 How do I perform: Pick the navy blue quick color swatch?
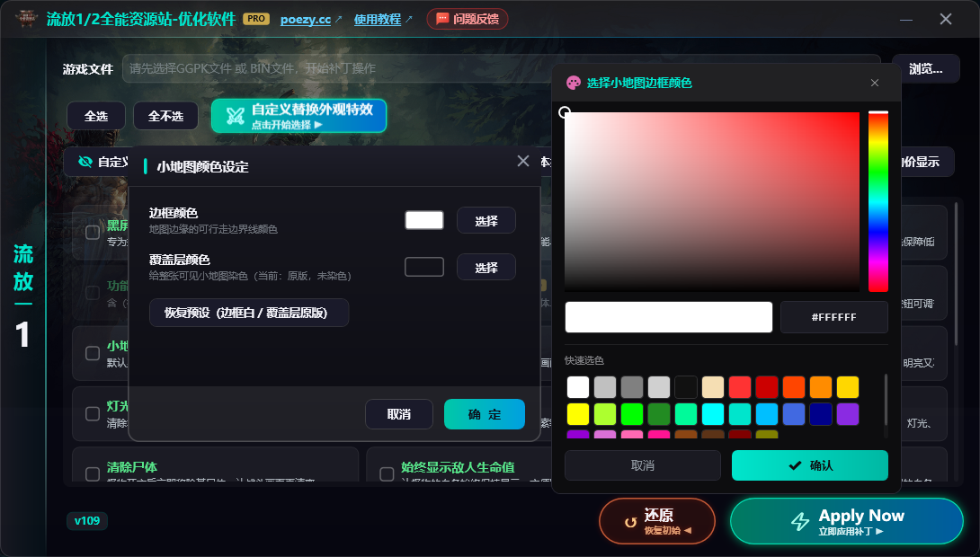[x=821, y=414]
